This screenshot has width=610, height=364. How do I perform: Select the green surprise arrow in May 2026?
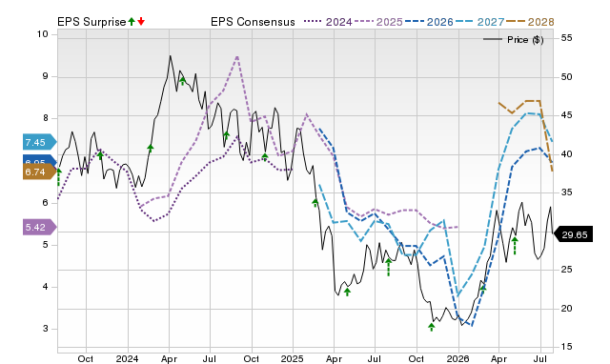(515, 246)
